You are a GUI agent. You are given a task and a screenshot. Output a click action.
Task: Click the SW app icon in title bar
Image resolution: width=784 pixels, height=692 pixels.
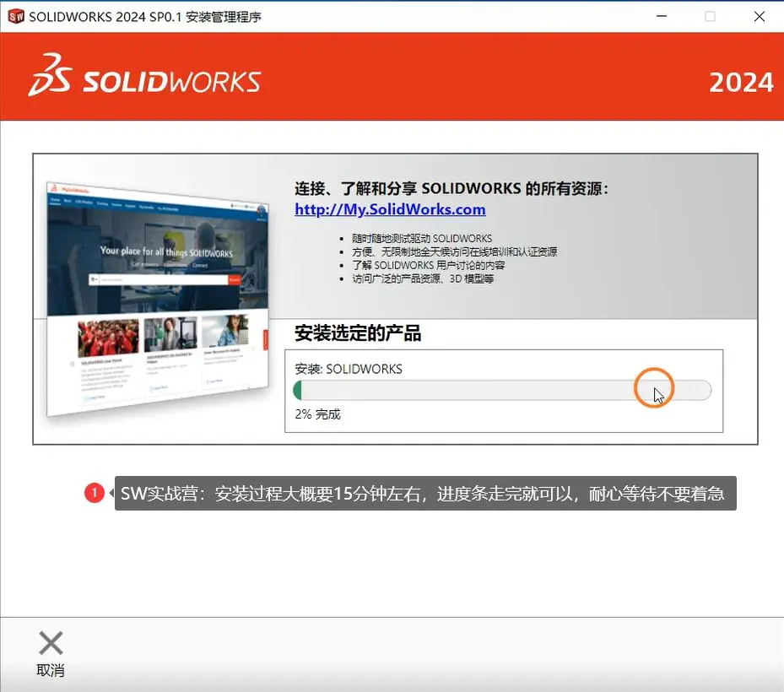coord(16,17)
